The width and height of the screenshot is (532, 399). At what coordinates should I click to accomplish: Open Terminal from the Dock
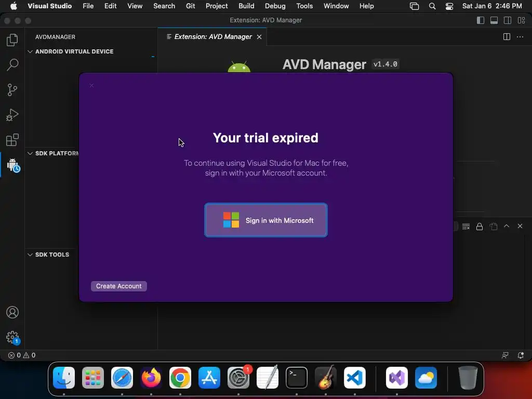(x=297, y=378)
